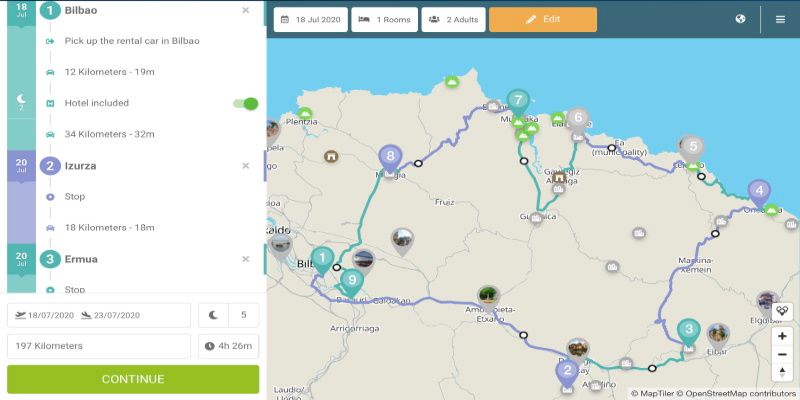Open the 2 Adults selector
This screenshot has height=400, width=800.
(x=454, y=19)
